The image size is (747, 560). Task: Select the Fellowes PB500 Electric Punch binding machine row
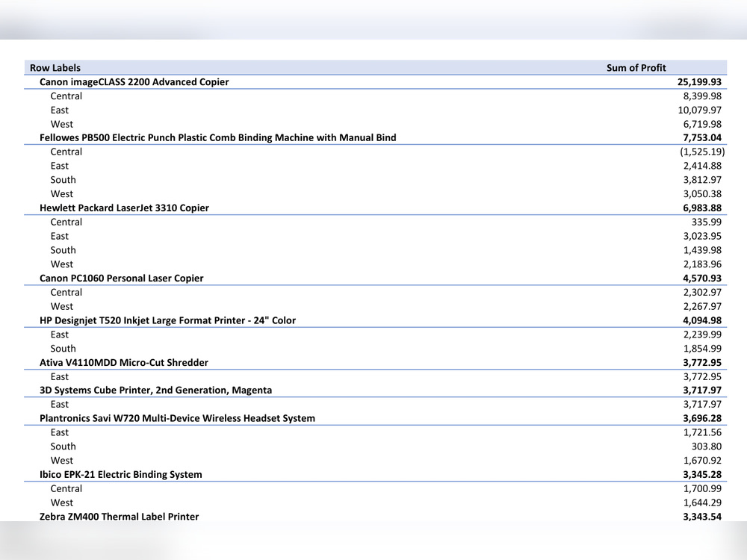coord(376,137)
